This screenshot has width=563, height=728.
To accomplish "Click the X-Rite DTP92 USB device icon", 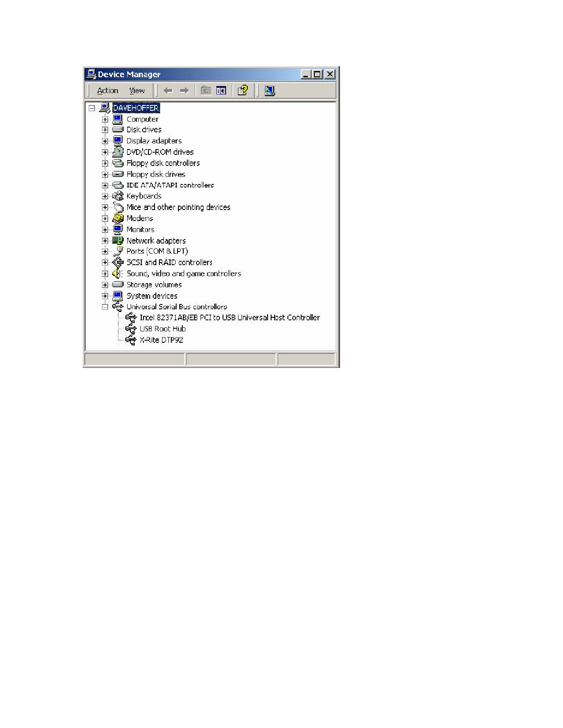I will pos(131,340).
